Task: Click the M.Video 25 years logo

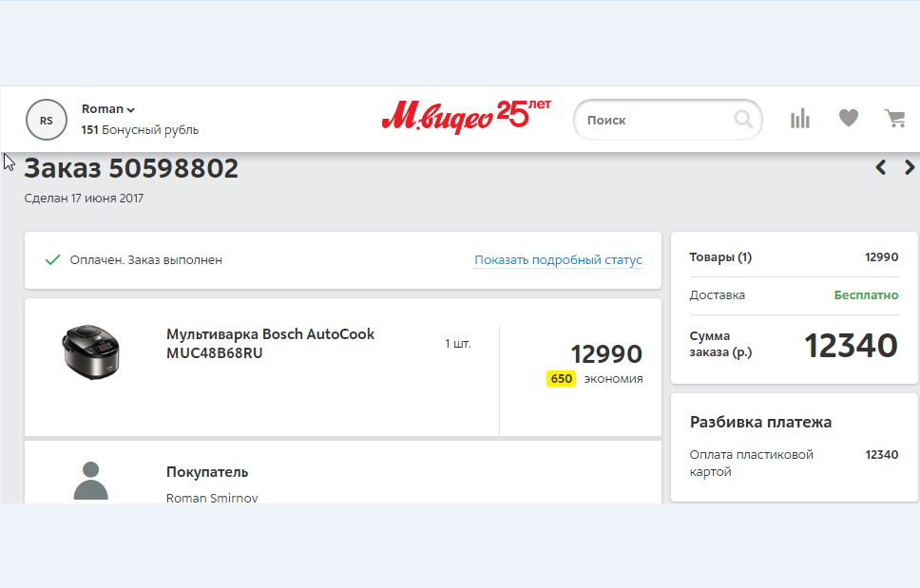Action: pyautogui.click(x=466, y=117)
